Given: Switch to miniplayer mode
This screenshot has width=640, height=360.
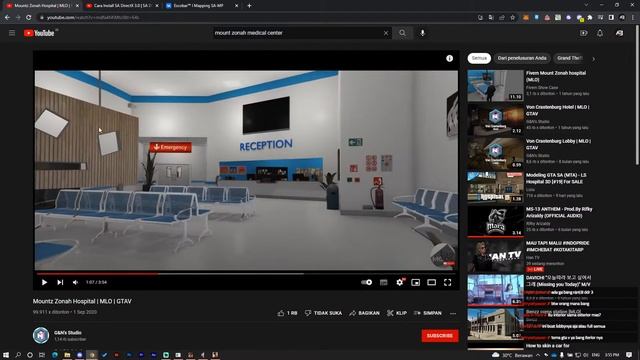Looking at the screenshot, I should pos(416,282).
